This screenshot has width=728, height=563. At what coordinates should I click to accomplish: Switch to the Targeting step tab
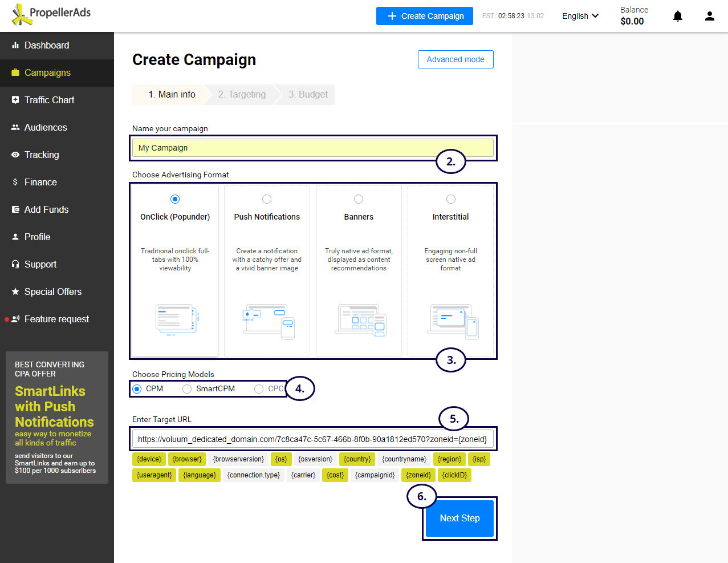(x=242, y=95)
